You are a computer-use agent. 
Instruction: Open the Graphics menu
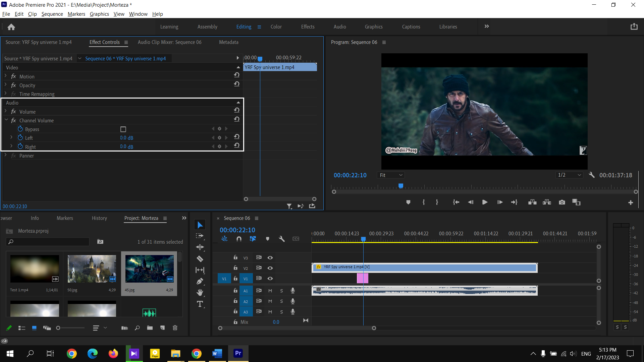coord(99,14)
